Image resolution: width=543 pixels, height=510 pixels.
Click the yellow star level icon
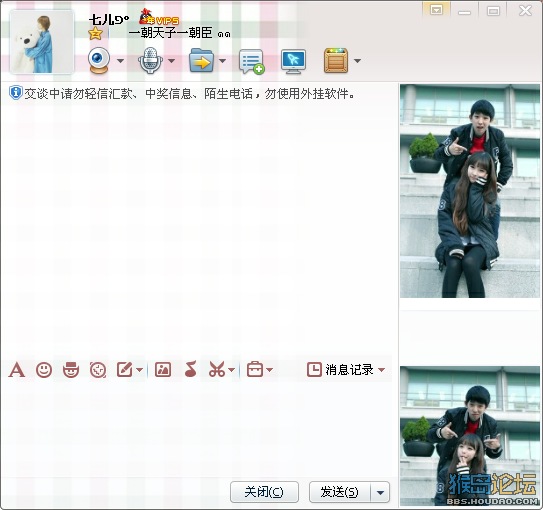(96, 34)
